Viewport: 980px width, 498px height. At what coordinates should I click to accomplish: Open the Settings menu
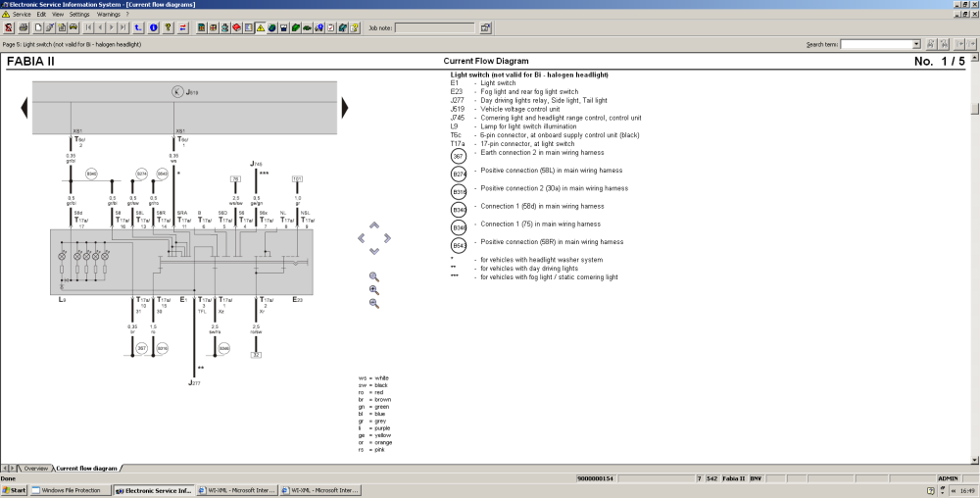[x=79, y=14]
